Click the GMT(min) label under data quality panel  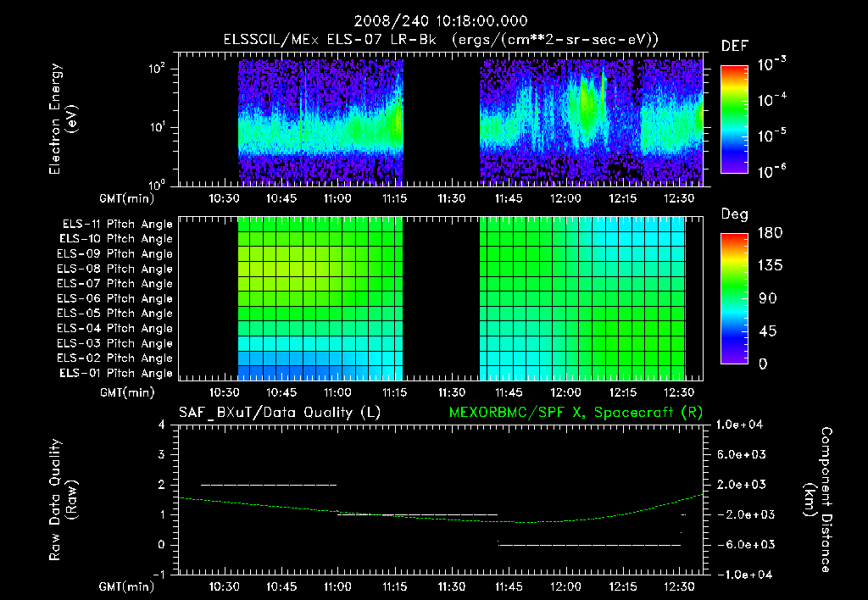127,586
